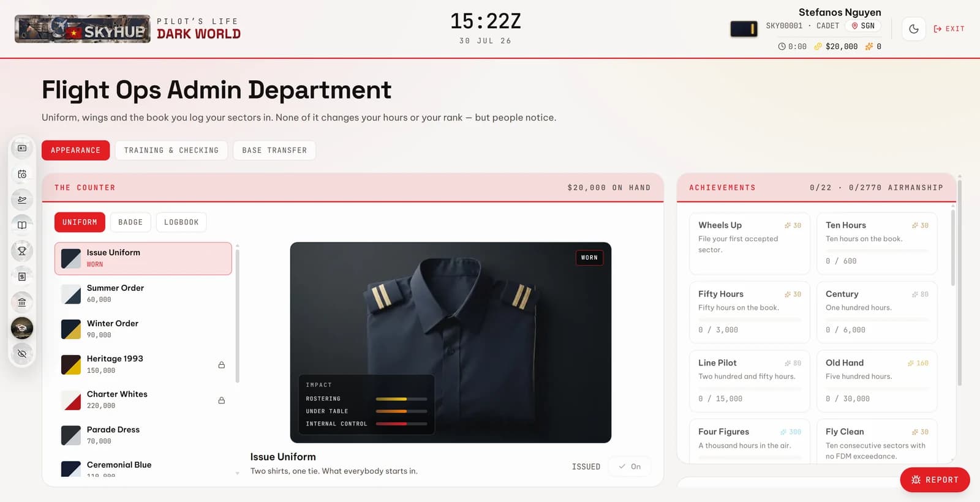Screen dimensions: 980x502
Task: Click the Line Pilot sparkle points icon
Action: coord(788,363)
